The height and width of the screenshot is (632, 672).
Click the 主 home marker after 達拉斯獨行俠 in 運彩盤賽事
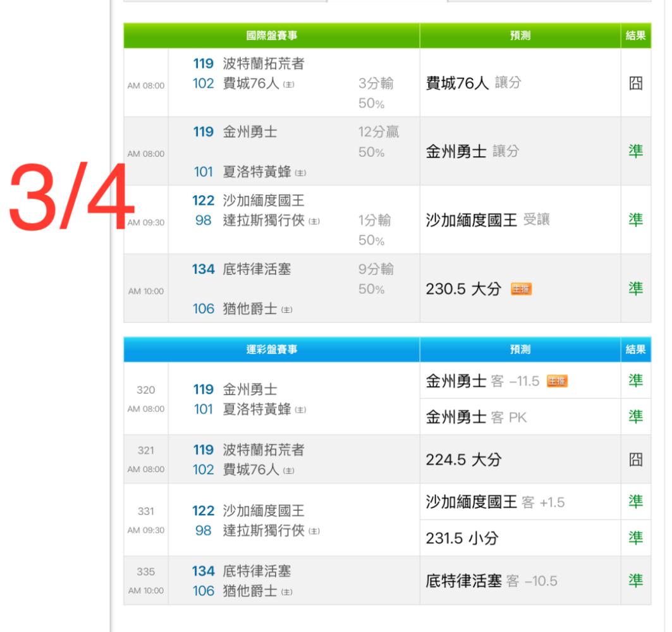tap(314, 532)
